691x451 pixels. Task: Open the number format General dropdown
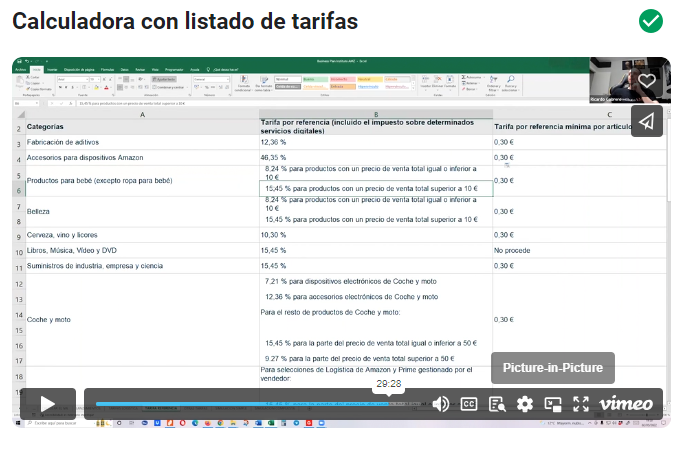212,79
